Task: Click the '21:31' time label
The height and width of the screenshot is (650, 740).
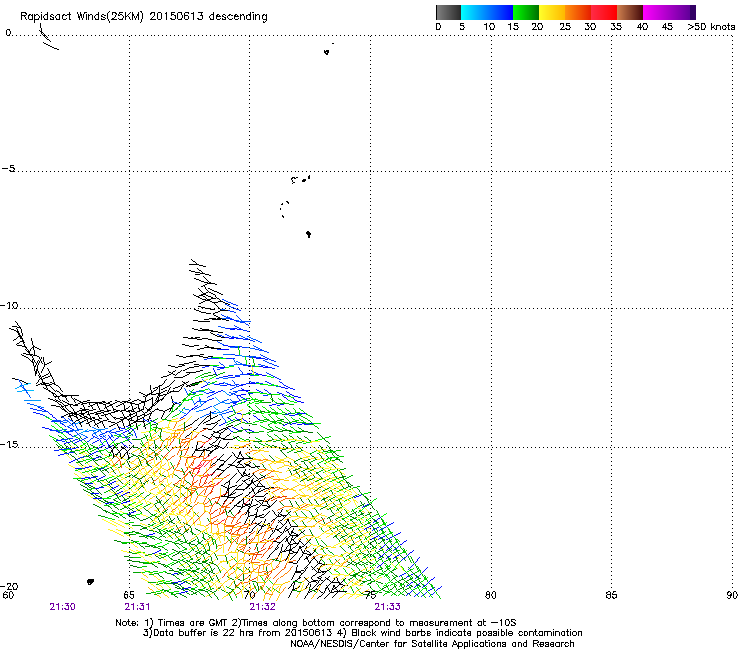Action: [137, 607]
